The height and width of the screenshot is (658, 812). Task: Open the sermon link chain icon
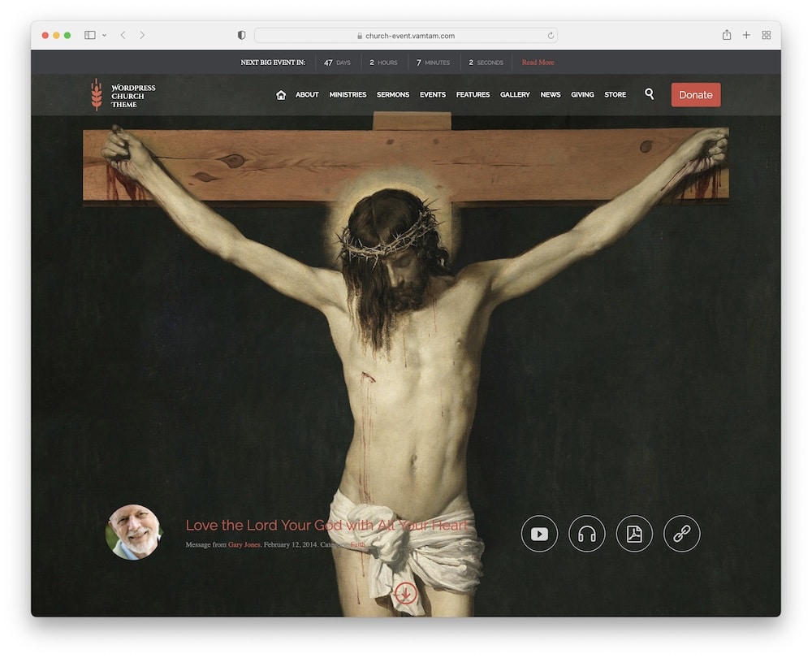[x=681, y=534]
